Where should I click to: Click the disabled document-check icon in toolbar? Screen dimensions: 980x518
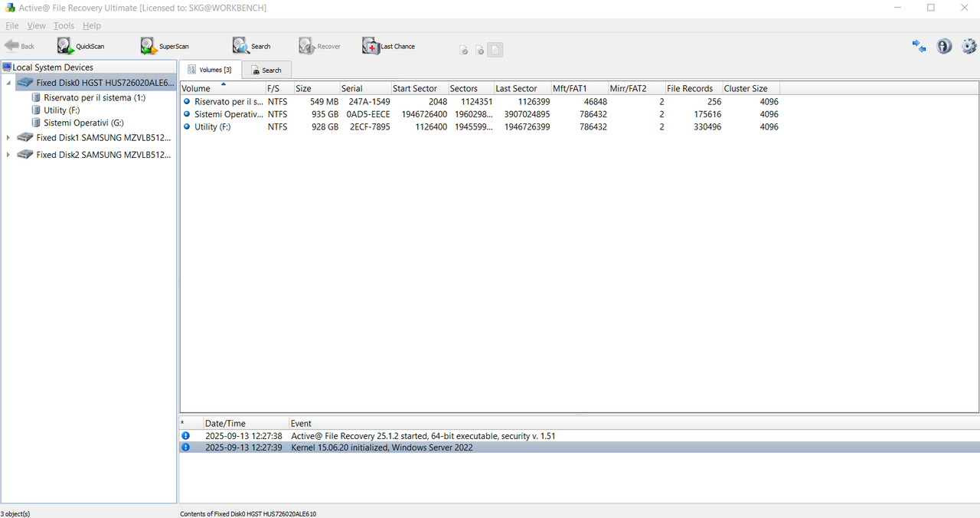463,51
